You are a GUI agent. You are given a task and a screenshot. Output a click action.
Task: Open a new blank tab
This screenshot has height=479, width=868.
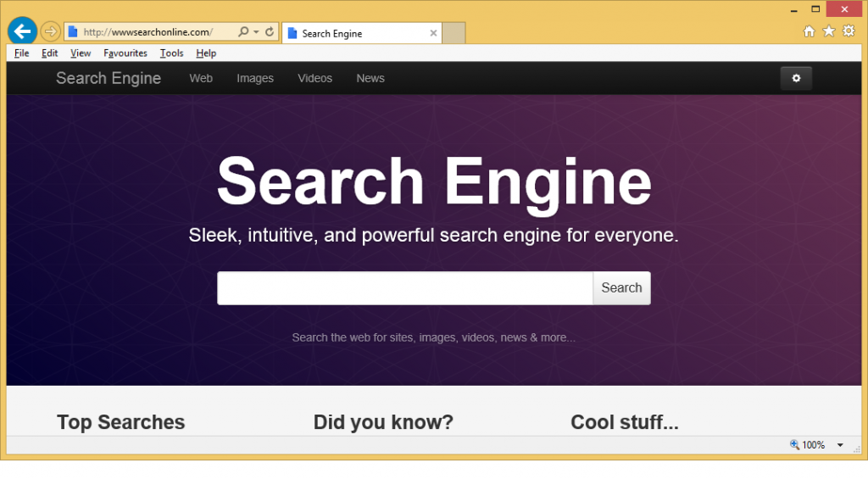pos(454,33)
